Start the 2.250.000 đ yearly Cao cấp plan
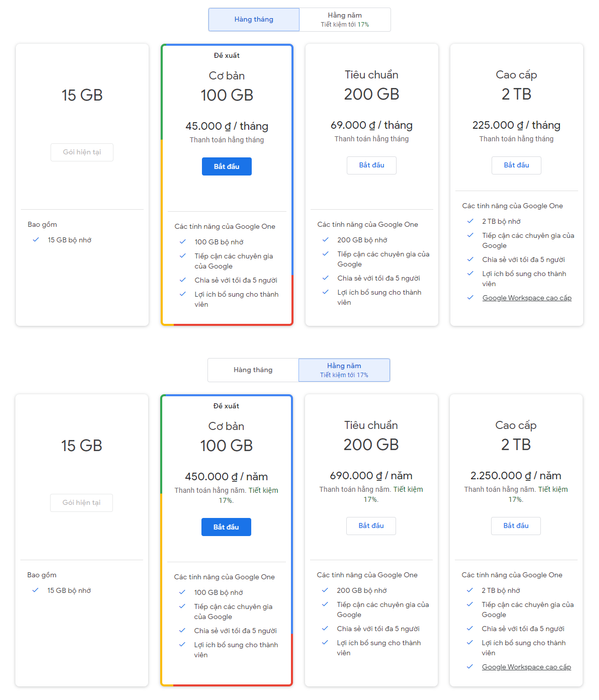This screenshot has height=700, width=599. pos(516,526)
